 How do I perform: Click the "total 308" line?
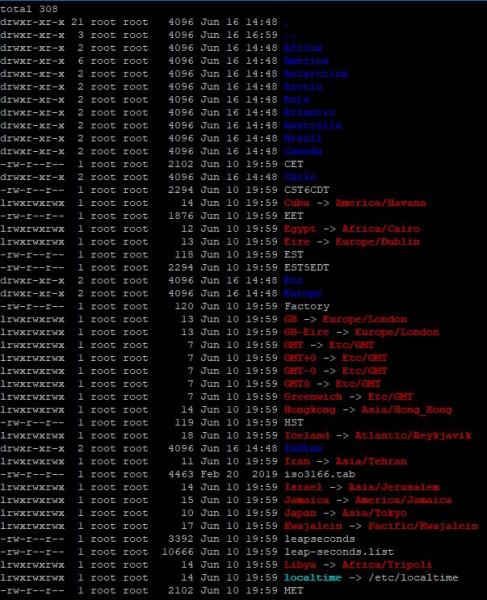click(29, 9)
